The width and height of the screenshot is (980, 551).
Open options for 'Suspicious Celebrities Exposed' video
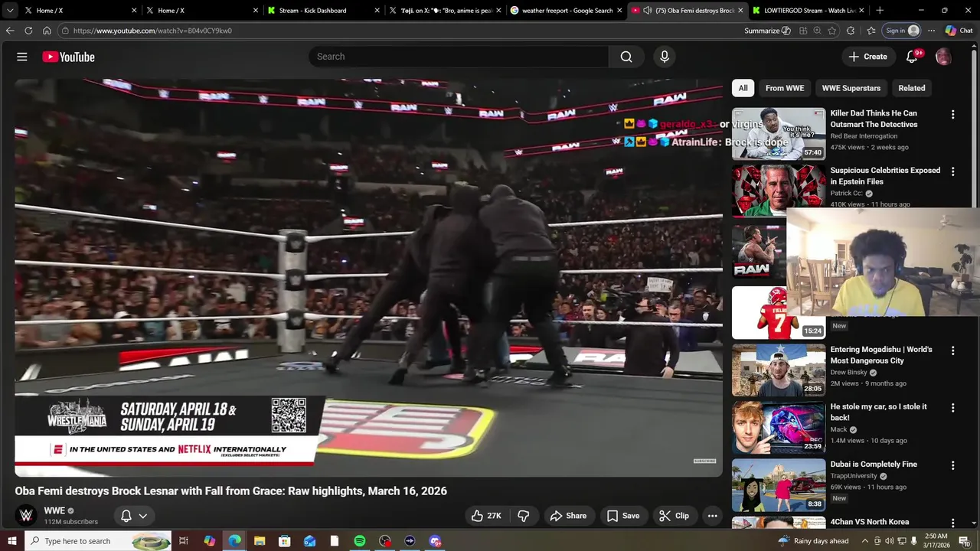[952, 172]
